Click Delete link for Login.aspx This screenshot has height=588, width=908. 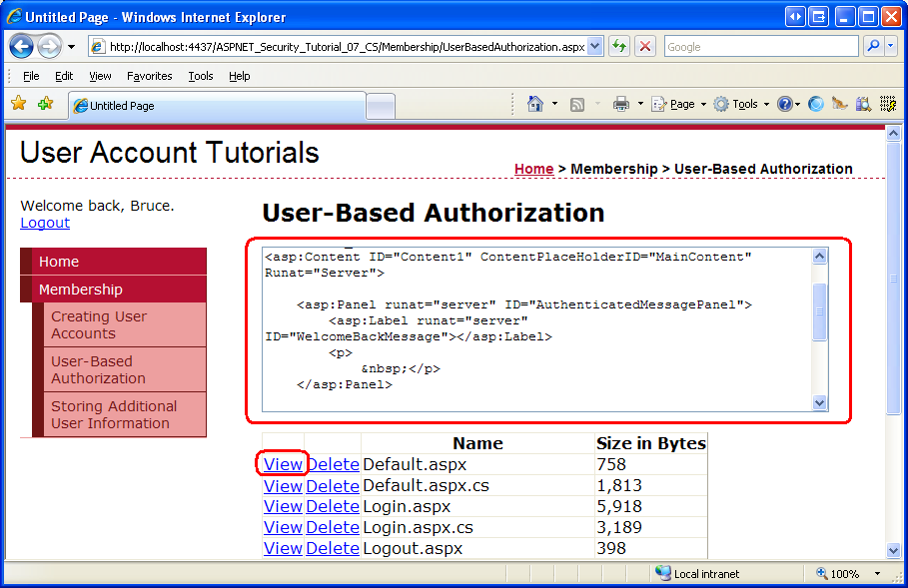(332, 506)
